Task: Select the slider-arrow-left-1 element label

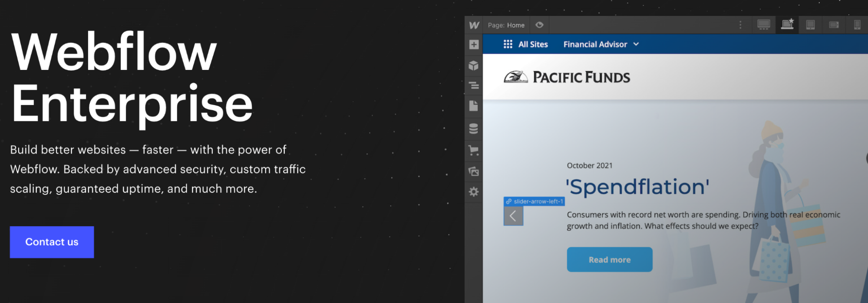Action: [x=534, y=201]
